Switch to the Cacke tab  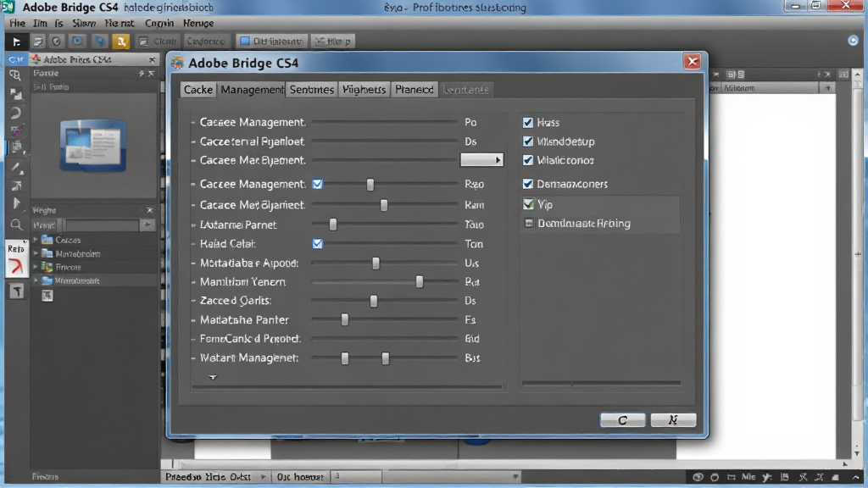[x=198, y=90]
